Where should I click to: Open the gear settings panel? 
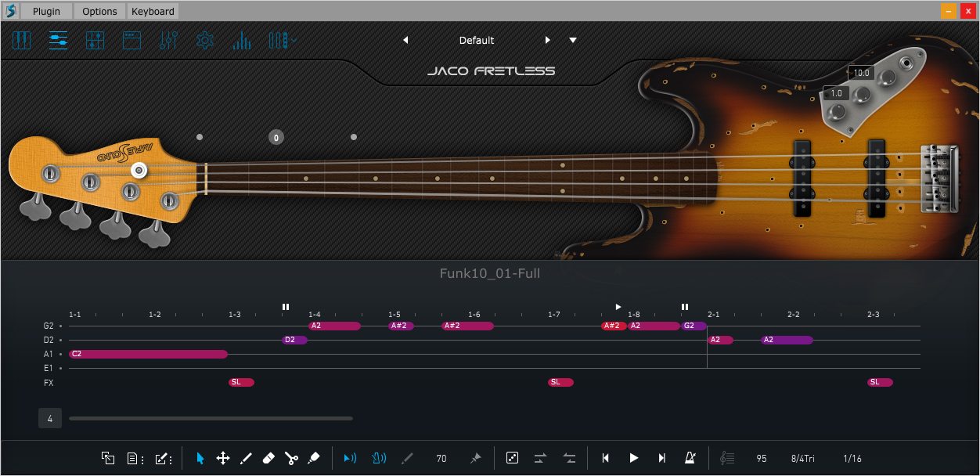pos(205,41)
